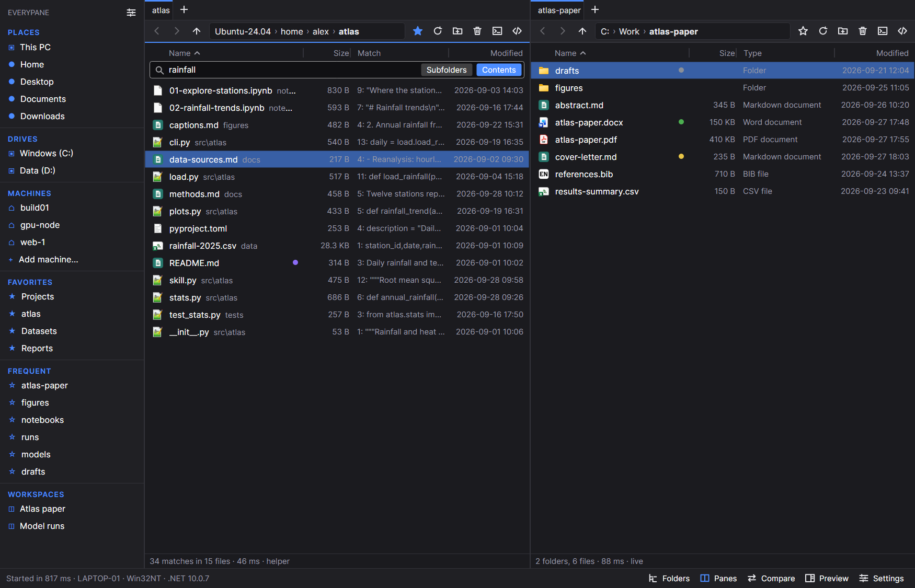Open Settings from the status bar
The height and width of the screenshot is (588, 915).
(x=882, y=578)
